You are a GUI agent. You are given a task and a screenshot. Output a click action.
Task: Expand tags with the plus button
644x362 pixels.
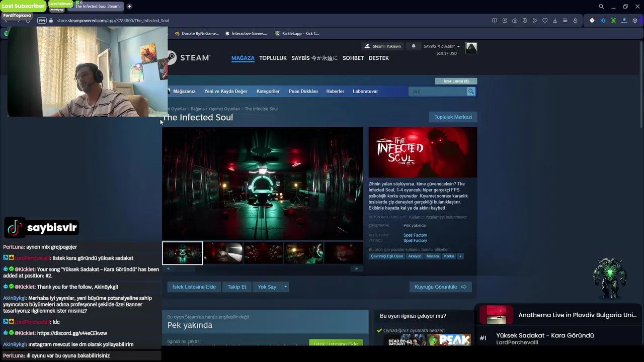(x=460, y=256)
